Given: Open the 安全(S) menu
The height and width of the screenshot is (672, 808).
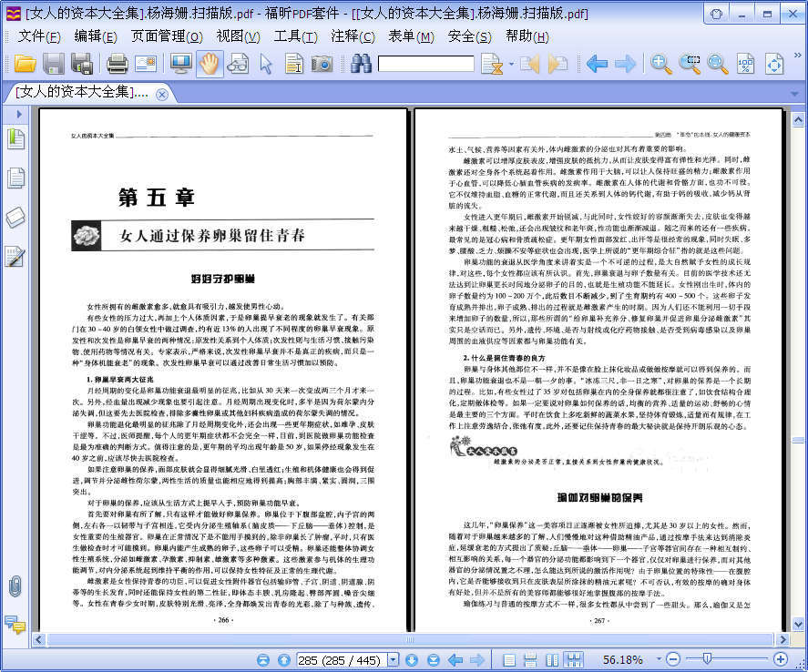Looking at the screenshot, I should 469,36.
